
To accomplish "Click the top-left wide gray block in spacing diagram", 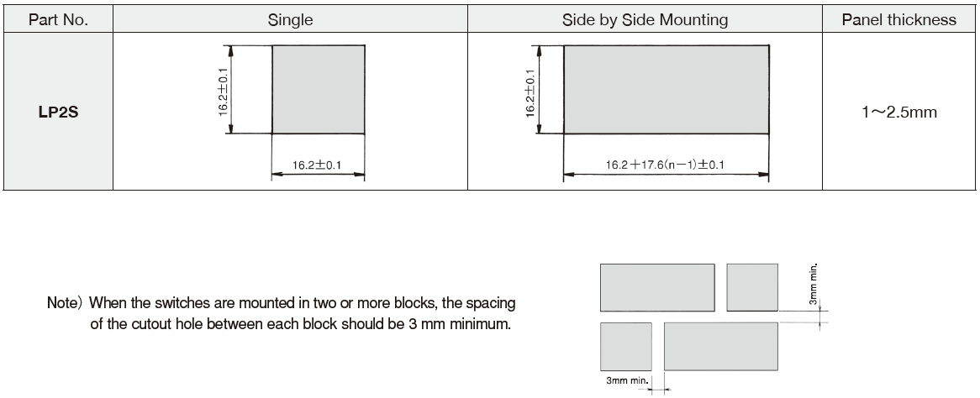I will click(x=657, y=287).
